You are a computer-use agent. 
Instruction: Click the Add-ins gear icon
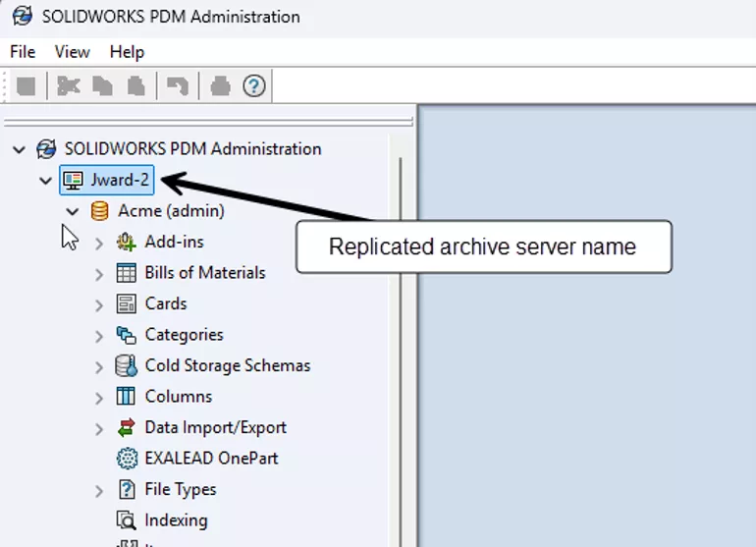pyautogui.click(x=126, y=243)
